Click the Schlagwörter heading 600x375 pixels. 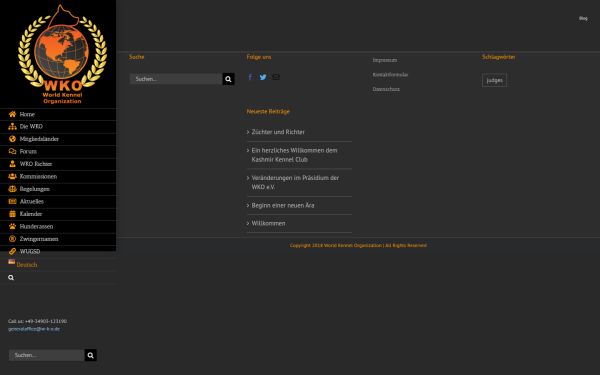(x=499, y=57)
